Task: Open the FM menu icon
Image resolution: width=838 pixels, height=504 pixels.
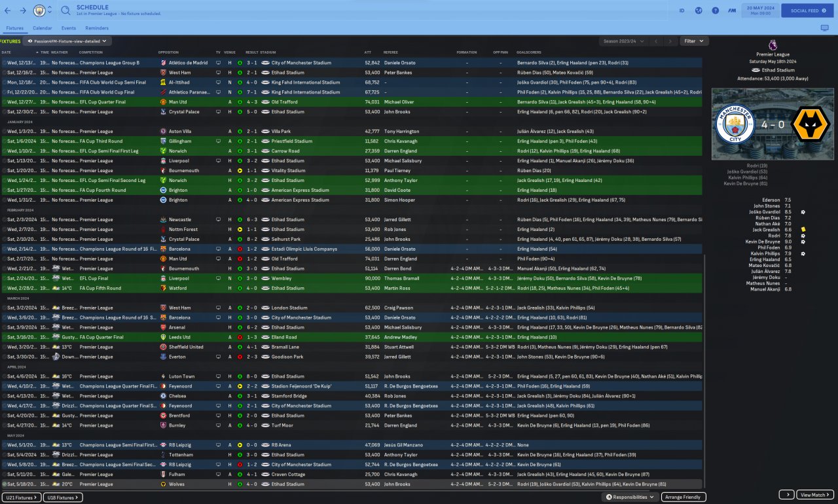Action: 732,10
